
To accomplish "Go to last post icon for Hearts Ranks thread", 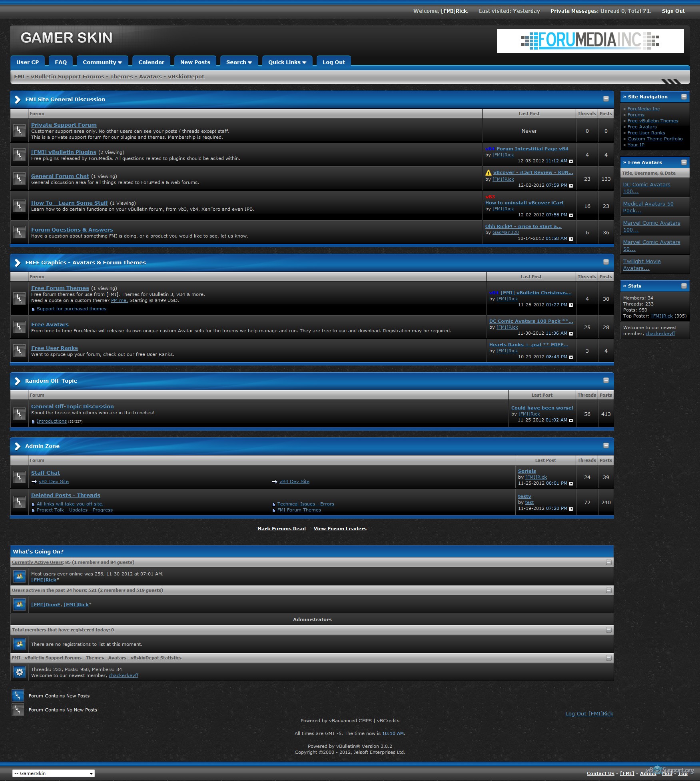I will pyautogui.click(x=571, y=357).
